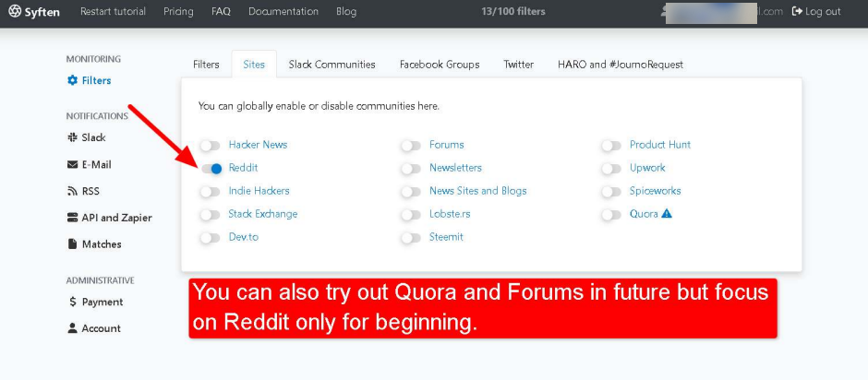Open the Quora link
868x380 pixels.
[644, 213]
